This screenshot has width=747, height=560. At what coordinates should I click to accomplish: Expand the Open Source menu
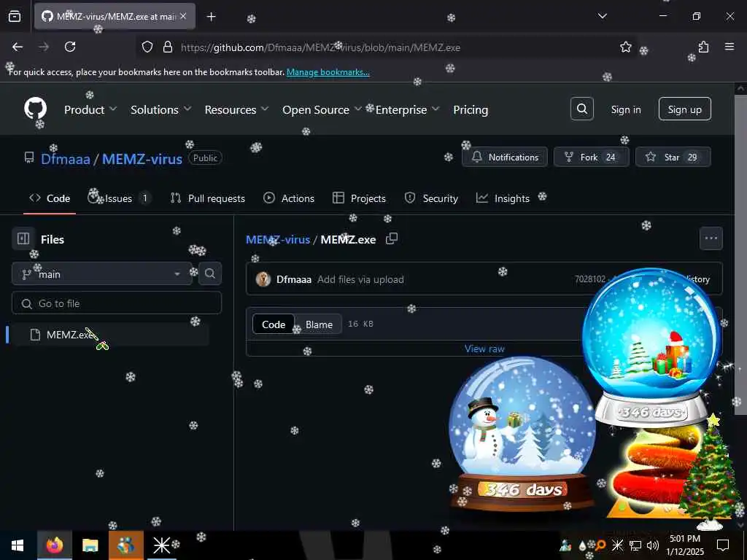click(x=322, y=109)
